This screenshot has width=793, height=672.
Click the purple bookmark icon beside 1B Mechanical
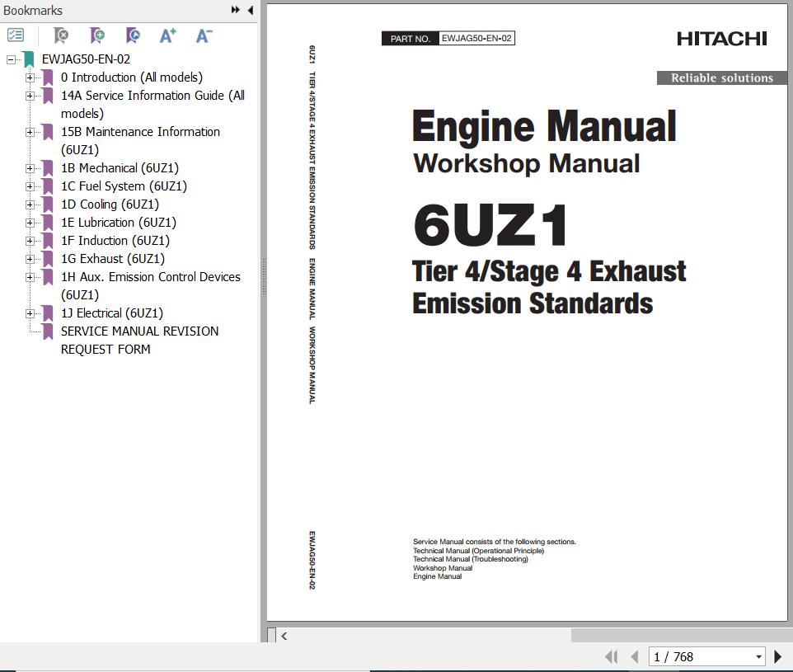click(48, 168)
